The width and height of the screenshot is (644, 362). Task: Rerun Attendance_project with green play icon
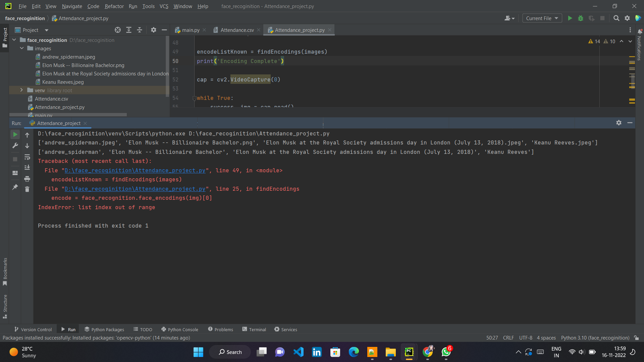pyautogui.click(x=15, y=135)
